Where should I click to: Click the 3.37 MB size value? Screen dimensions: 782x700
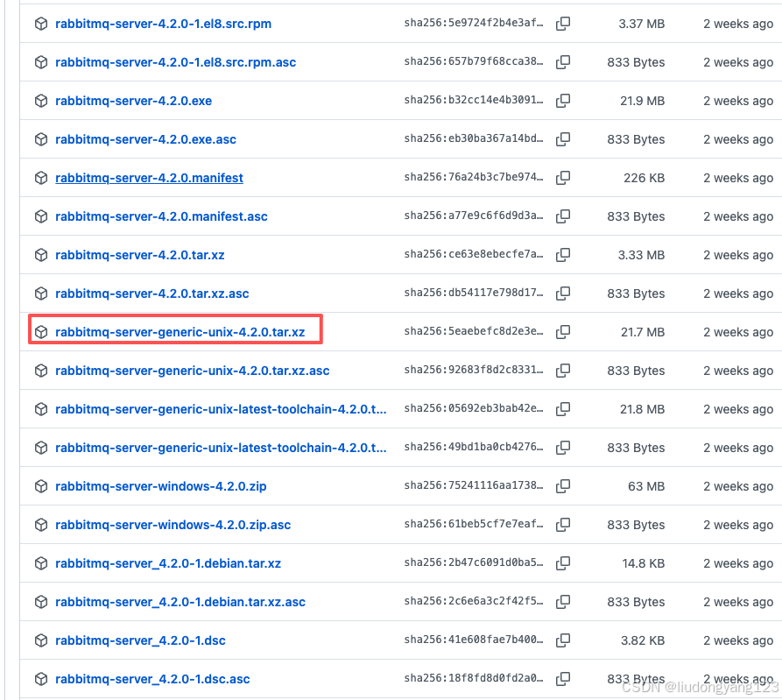pos(641,24)
